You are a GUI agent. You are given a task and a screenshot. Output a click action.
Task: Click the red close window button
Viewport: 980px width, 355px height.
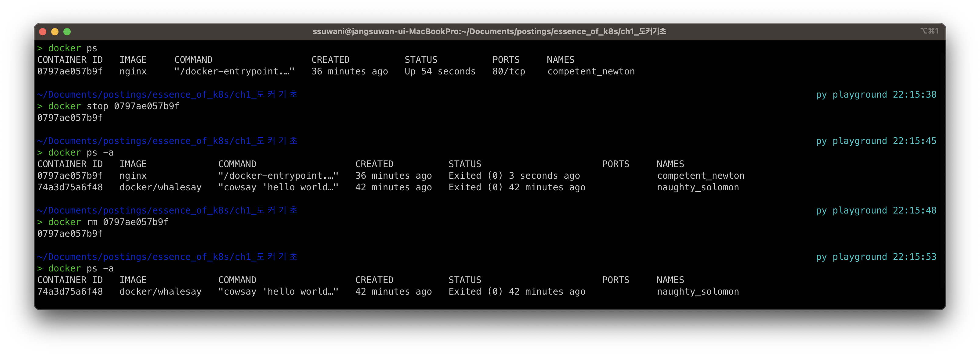pos(43,32)
